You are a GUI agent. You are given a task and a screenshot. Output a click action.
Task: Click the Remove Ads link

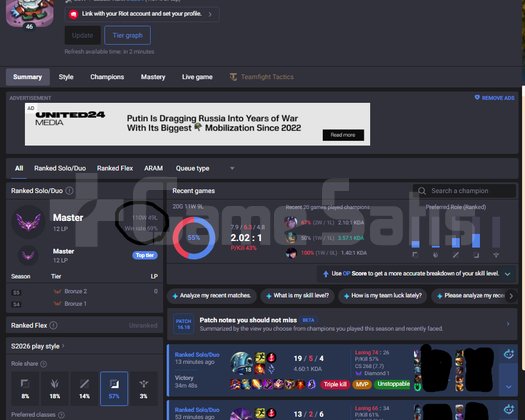click(x=495, y=98)
